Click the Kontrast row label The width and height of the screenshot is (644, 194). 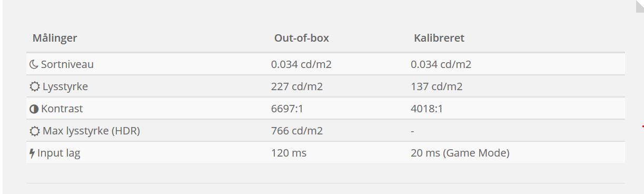pos(62,109)
